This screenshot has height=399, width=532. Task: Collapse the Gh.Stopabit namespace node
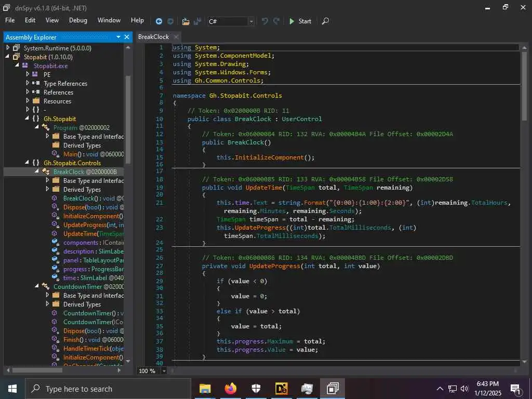(27, 118)
